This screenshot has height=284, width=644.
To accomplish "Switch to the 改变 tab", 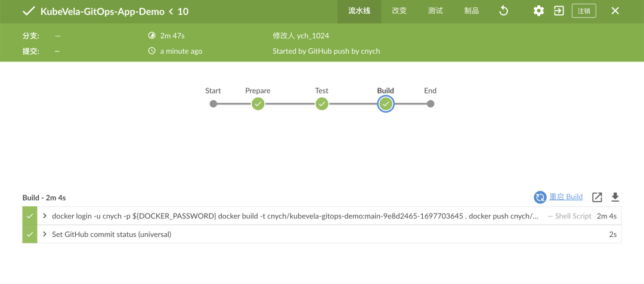I will pos(400,11).
